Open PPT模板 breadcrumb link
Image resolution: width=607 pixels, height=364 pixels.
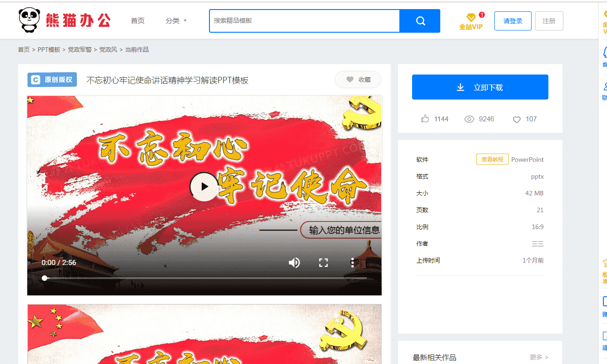(x=49, y=50)
